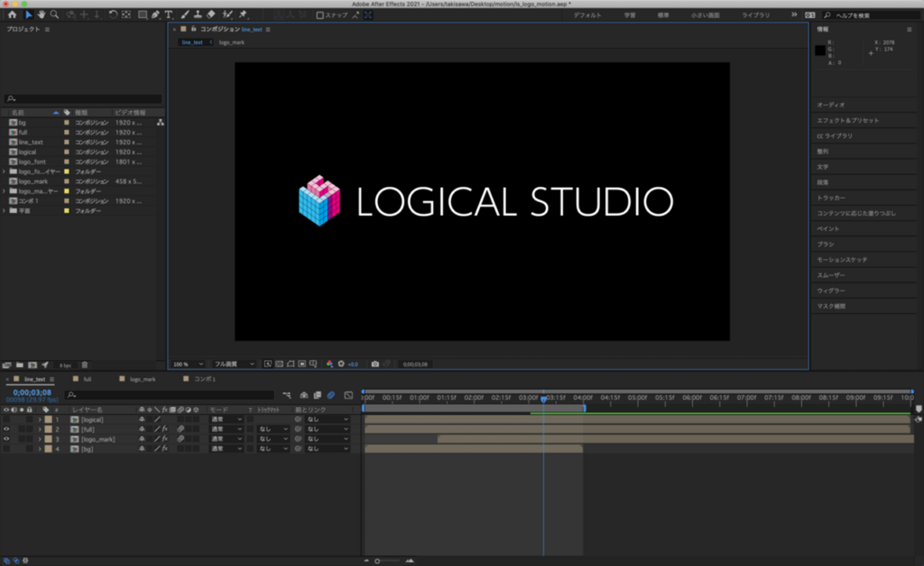
Task: Expand the [logical] layer properties
Action: 40,420
